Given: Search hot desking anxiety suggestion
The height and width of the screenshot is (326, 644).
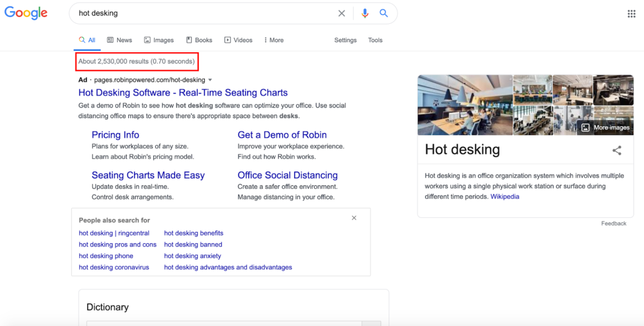Looking at the screenshot, I should 192,256.
